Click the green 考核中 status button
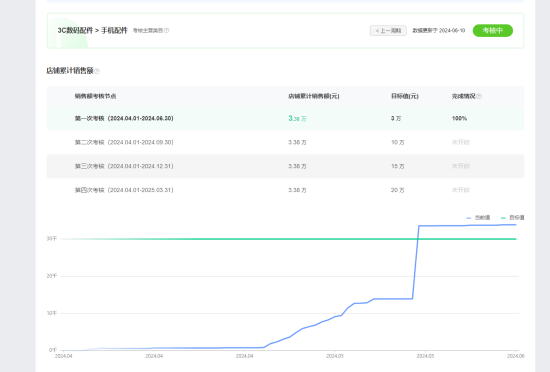The image size is (550, 372). tap(492, 31)
